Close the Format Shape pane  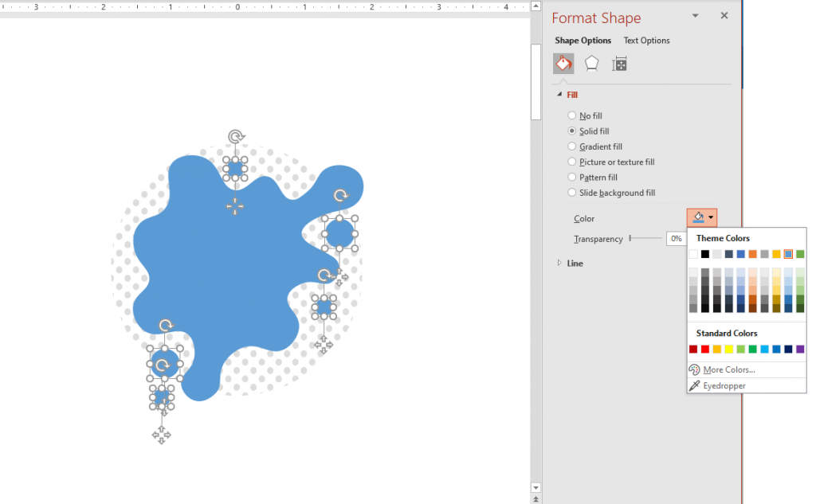click(724, 15)
